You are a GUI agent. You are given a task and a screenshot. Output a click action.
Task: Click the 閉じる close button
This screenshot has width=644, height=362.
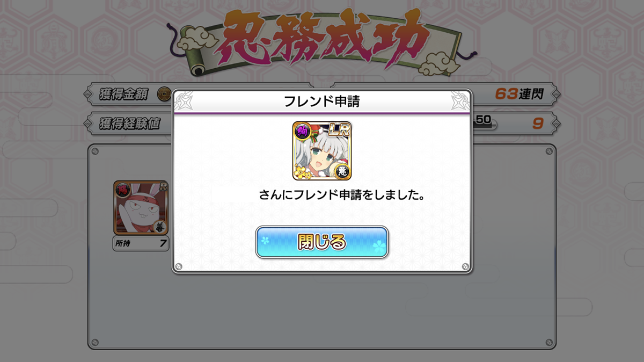point(321,242)
